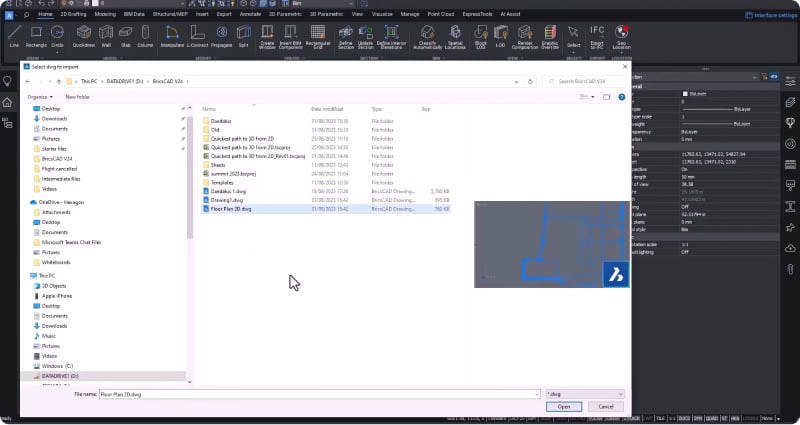Click the Render Composition tool
The width and height of the screenshot is (800, 425).
[x=524, y=37]
